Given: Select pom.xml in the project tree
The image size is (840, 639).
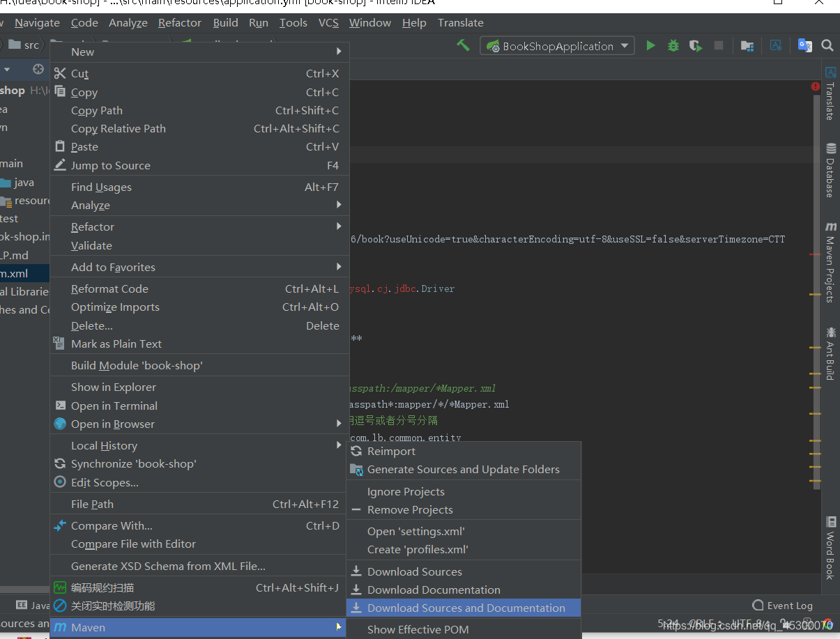Looking at the screenshot, I should (21, 273).
